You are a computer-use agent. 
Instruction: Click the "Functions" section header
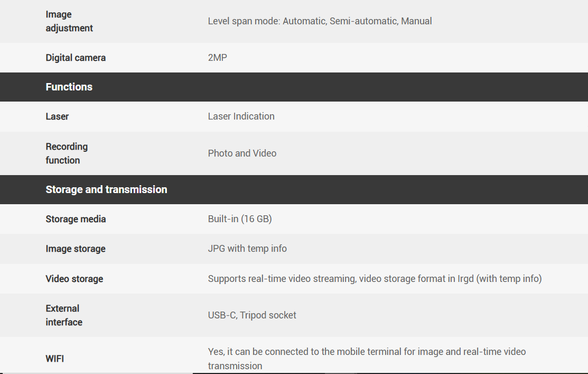[x=69, y=87]
